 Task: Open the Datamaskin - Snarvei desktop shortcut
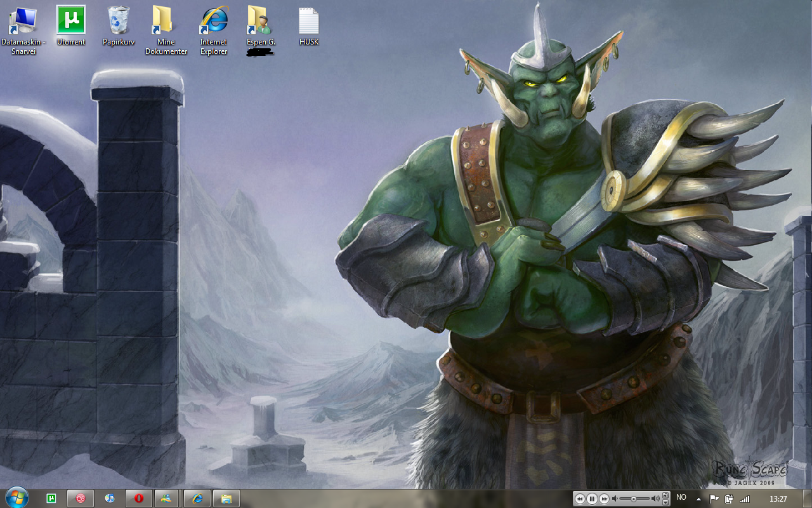point(23,30)
